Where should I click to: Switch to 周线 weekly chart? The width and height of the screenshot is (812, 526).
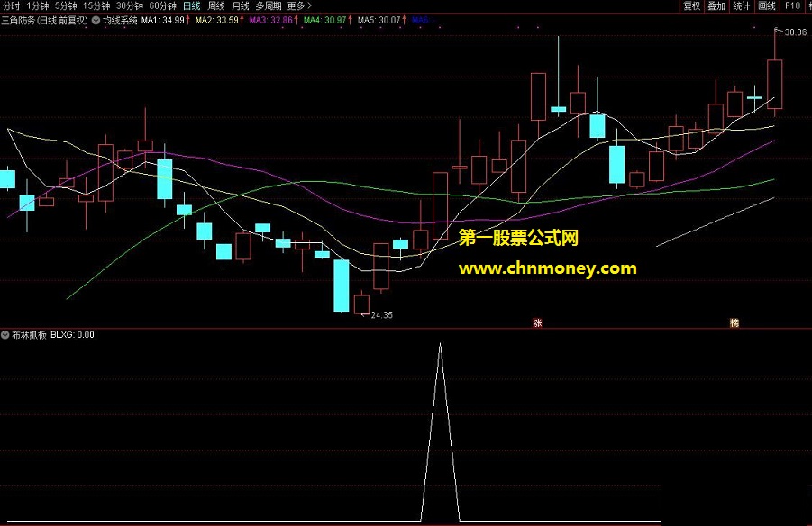tap(216, 5)
